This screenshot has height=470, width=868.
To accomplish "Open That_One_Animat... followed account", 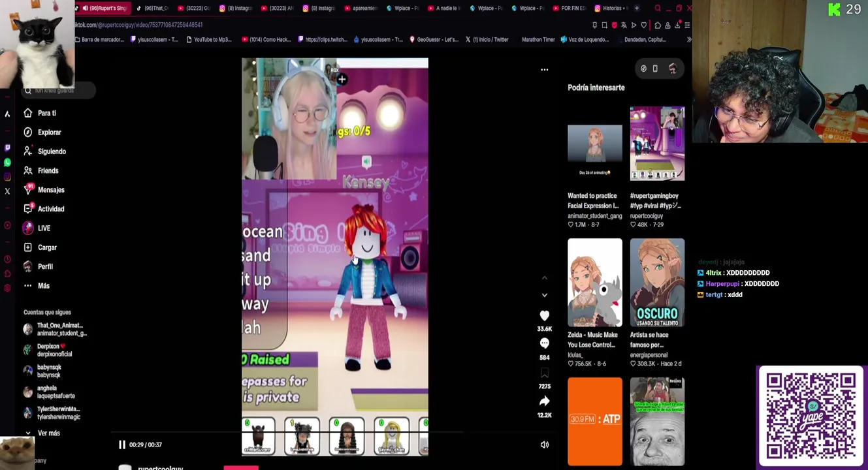I will coord(55,329).
